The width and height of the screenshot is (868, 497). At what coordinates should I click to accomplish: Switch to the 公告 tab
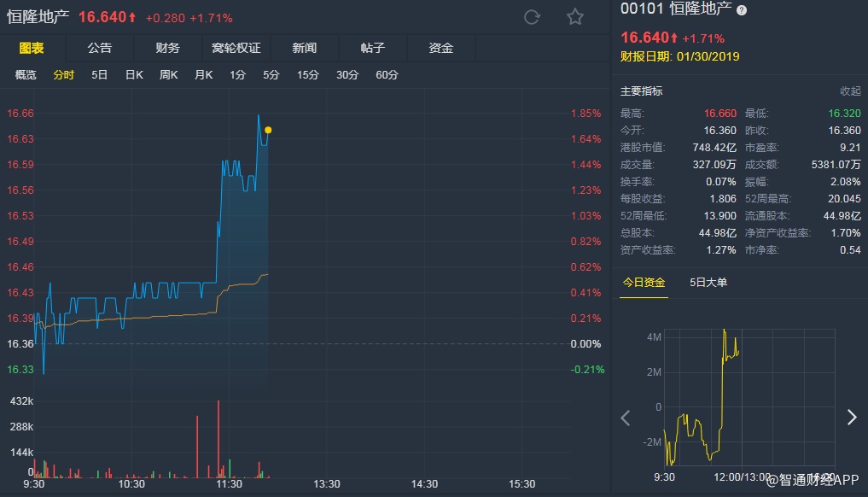99,48
